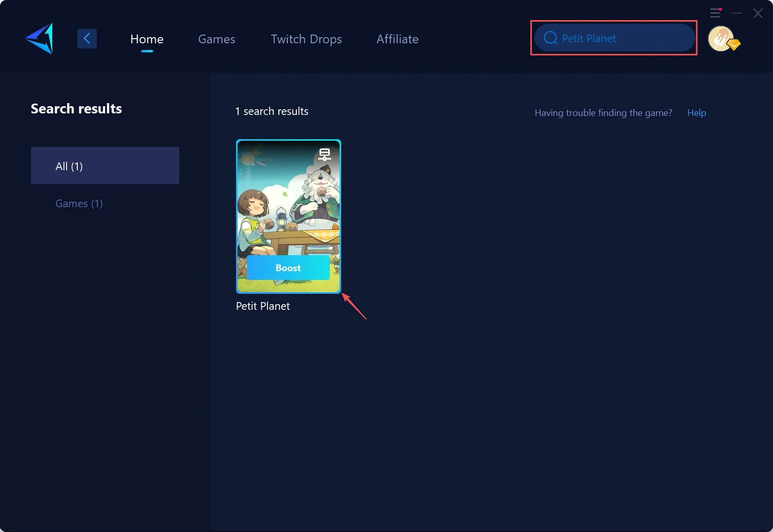Screen dimensions: 773x532
Task: Click the magnifier icon in search bar
Action: coord(550,38)
